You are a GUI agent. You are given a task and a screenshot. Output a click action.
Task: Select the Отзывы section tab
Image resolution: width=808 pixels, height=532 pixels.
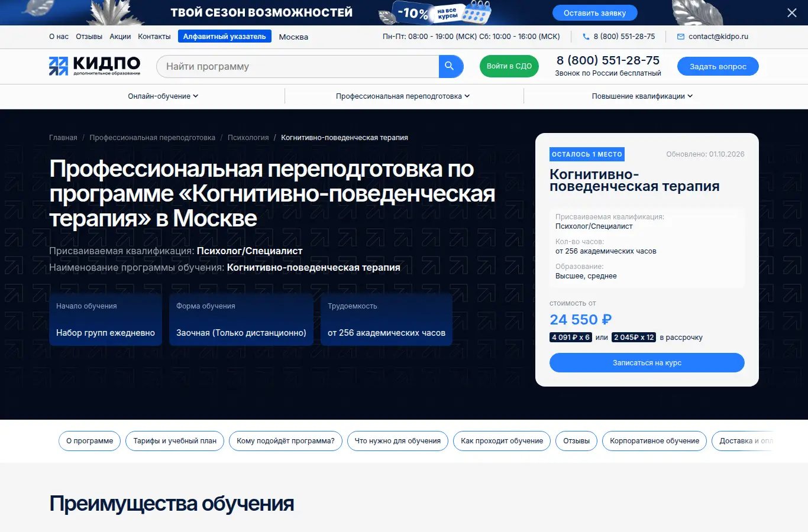pos(577,441)
